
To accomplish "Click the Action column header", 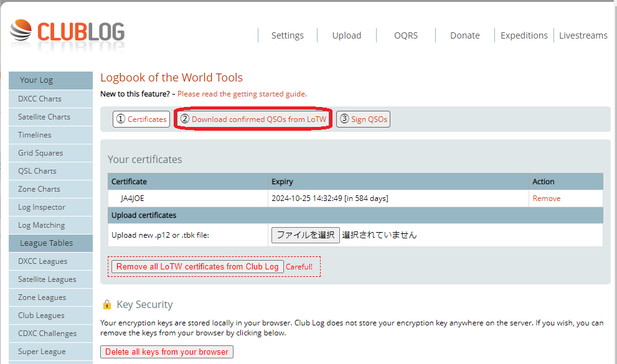I will [566, 182].
